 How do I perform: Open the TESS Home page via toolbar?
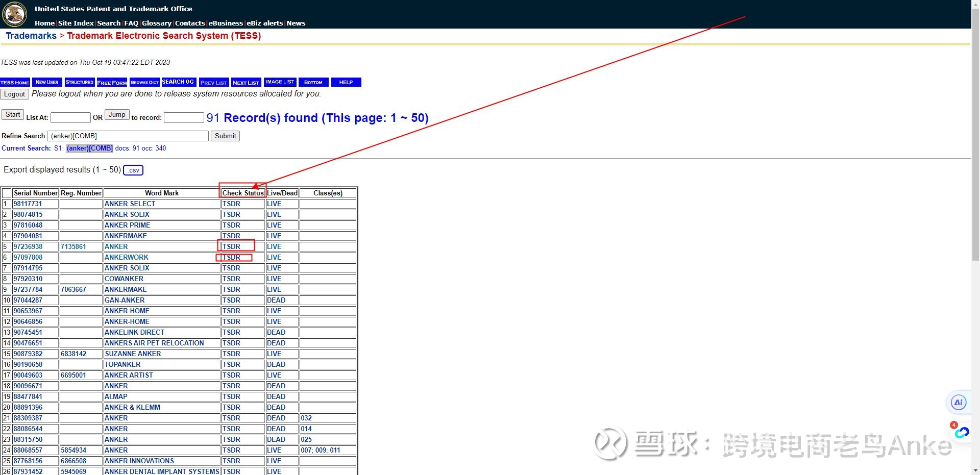[x=15, y=82]
